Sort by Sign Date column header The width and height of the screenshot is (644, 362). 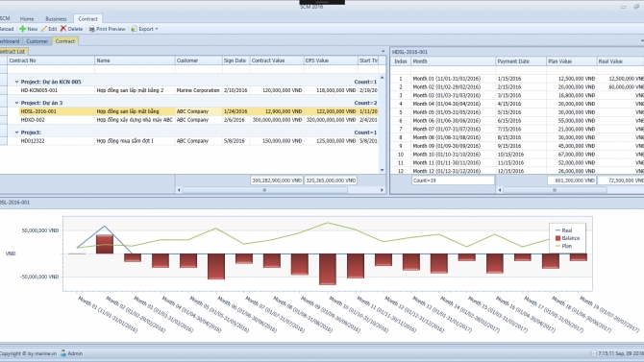click(x=235, y=60)
